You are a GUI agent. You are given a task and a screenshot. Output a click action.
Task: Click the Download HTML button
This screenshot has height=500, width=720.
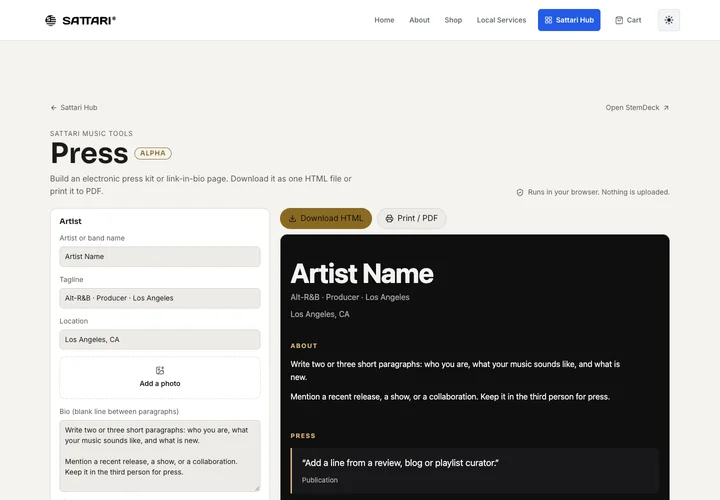click(326, 219)
